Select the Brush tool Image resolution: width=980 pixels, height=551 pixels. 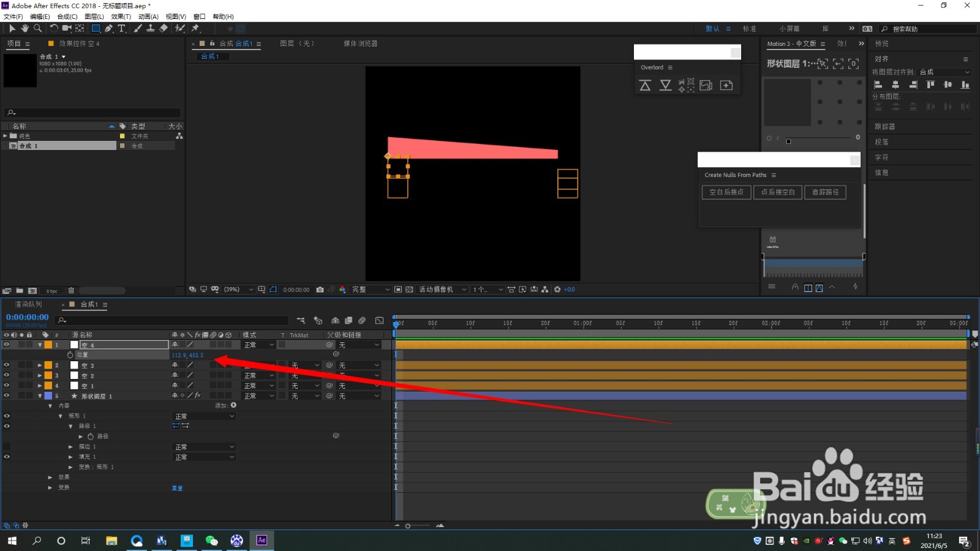[138, 28]
